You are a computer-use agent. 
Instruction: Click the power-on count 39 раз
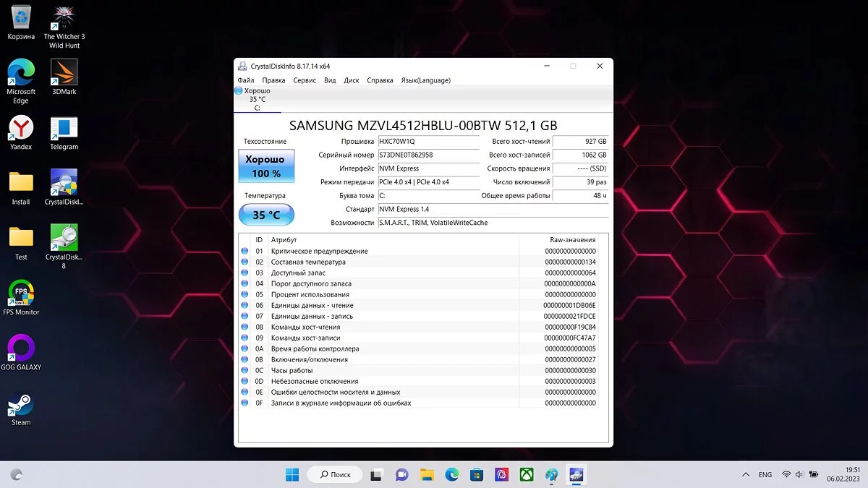[x=581, y=182]
